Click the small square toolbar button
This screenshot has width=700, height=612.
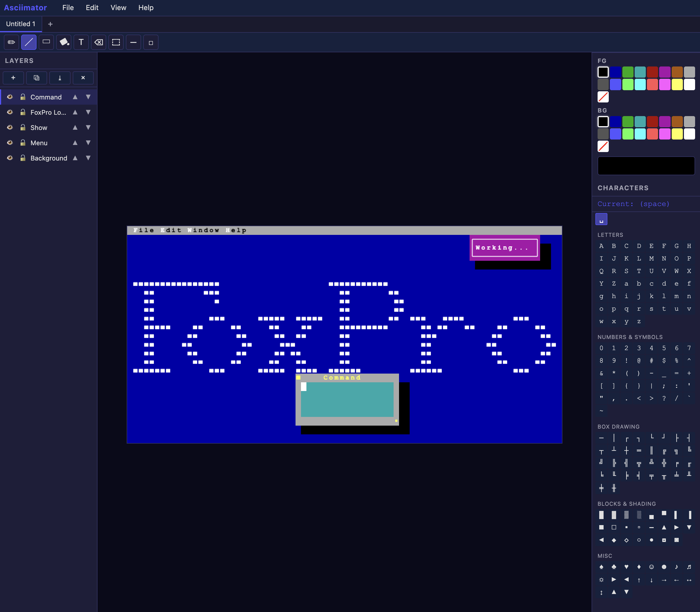[151, 42]
